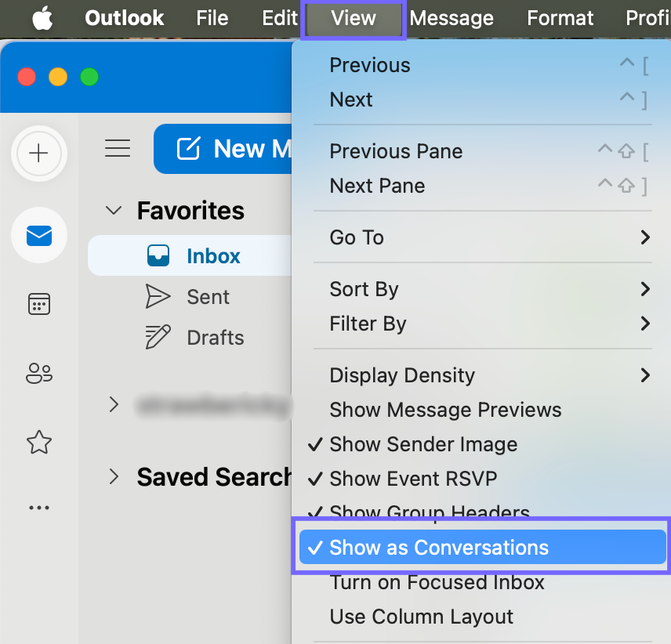
Task: Show more apps via three dots
Action: (x=39, y=508)
